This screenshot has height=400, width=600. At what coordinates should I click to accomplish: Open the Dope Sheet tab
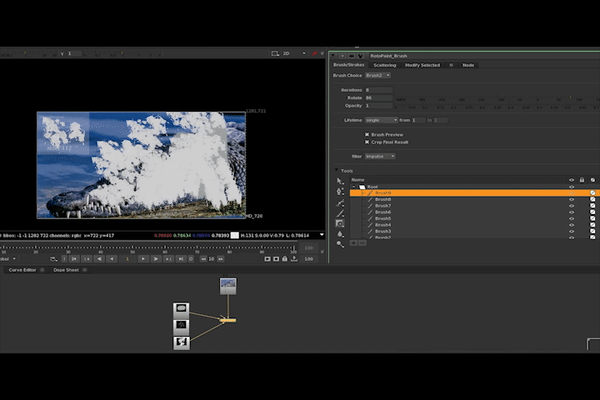[x=66, y=270]
